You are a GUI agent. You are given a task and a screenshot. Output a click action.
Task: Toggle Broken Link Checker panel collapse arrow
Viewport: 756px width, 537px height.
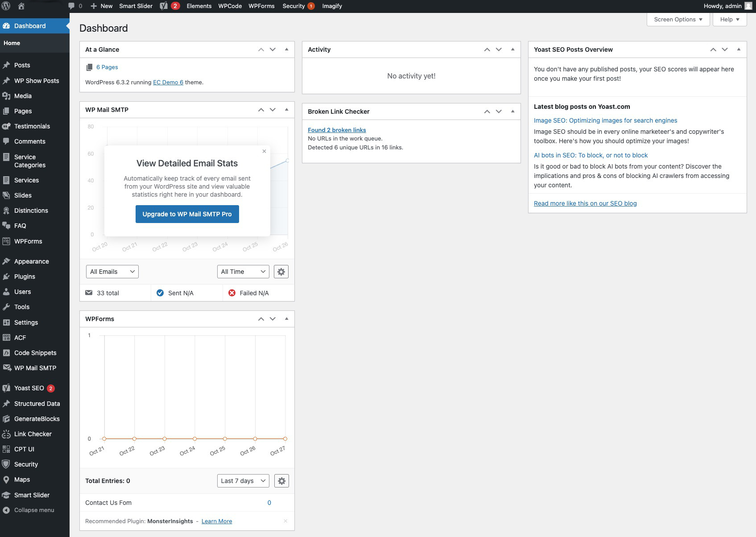(x=512, y=112)
